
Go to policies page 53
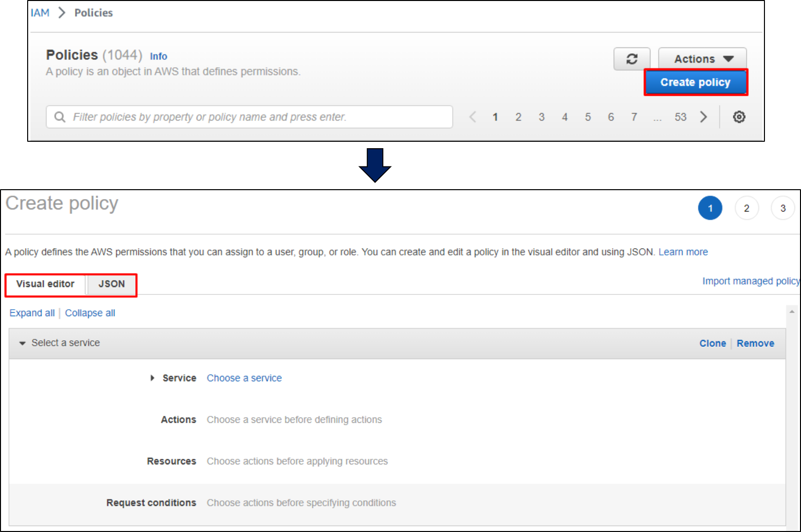680,117
